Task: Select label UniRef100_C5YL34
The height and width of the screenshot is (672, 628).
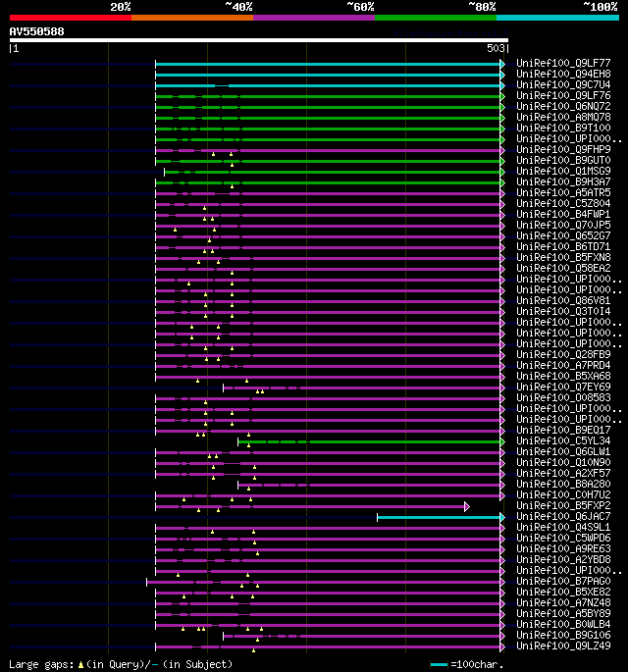Action: tap(563, 441)
